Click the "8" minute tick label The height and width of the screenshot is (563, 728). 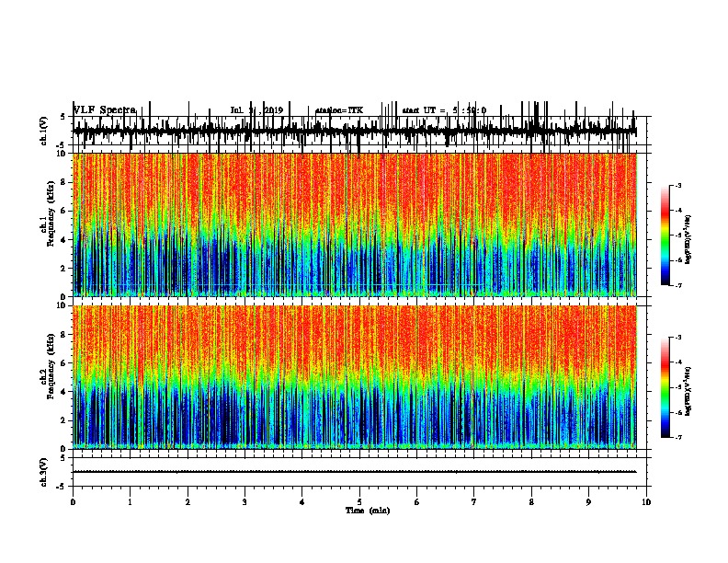[531, 502]
